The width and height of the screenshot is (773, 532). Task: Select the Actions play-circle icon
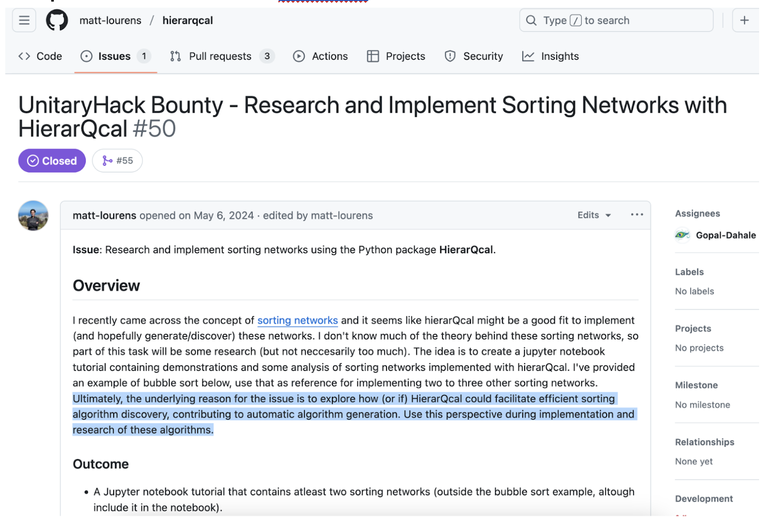(x=299, y=56)
